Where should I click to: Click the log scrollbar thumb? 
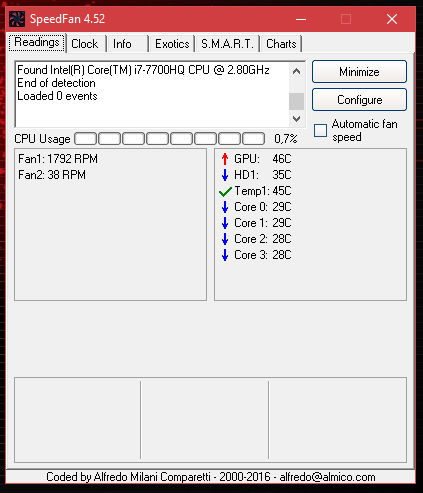[296, 101]
